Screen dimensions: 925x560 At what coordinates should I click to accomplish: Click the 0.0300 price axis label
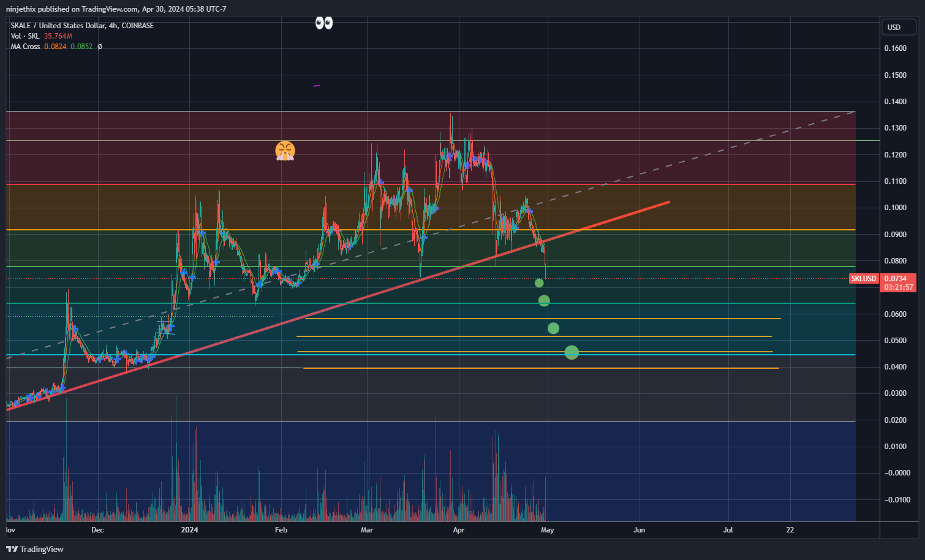pyautogui.click(x=895, y=393)
